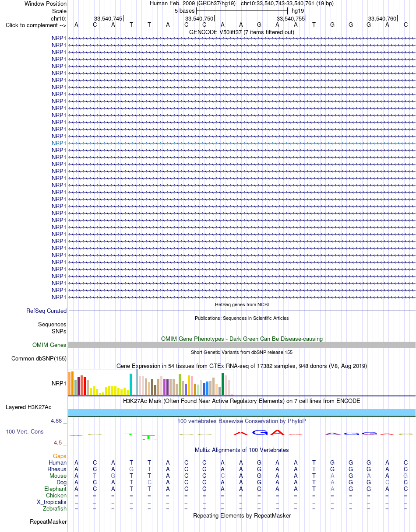Click the orange Gaps row label
This screenshot has height=532, width=416.
tap(60, 456)
